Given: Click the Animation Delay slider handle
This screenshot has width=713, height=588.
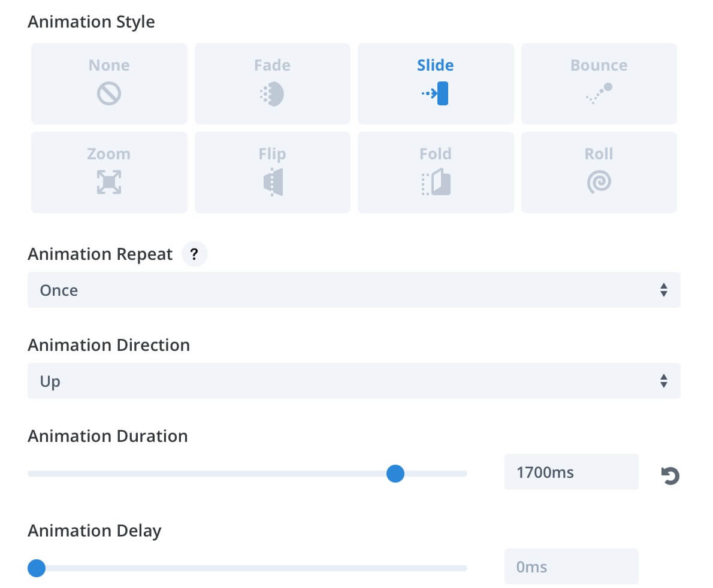Looking at the screenshot, I should [37, 568].
